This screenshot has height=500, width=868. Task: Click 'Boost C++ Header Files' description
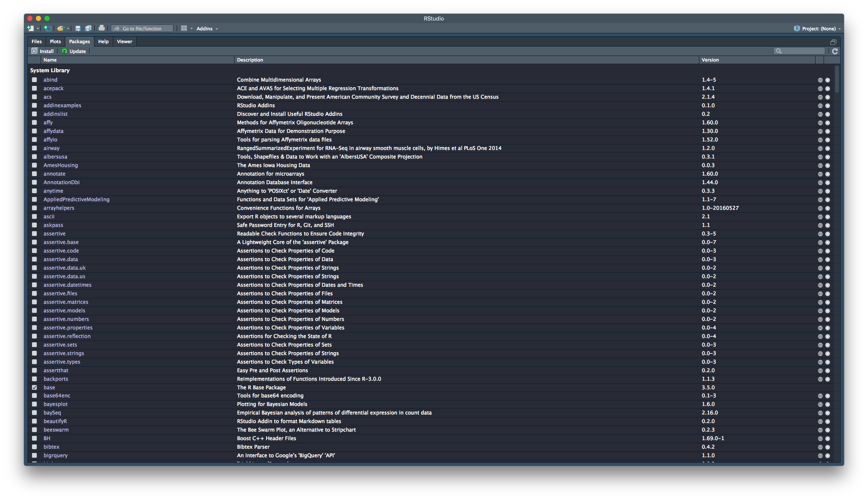pyautogui.click(x=267, y=438)
